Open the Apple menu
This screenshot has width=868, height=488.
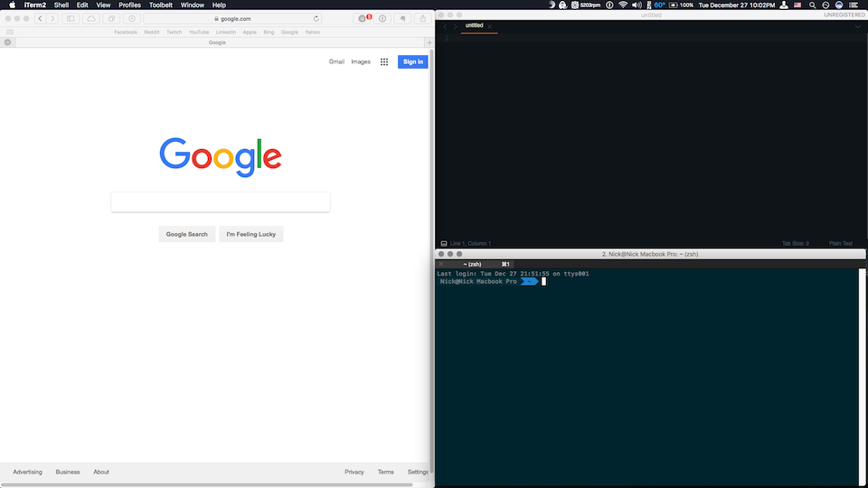(12, 5)
